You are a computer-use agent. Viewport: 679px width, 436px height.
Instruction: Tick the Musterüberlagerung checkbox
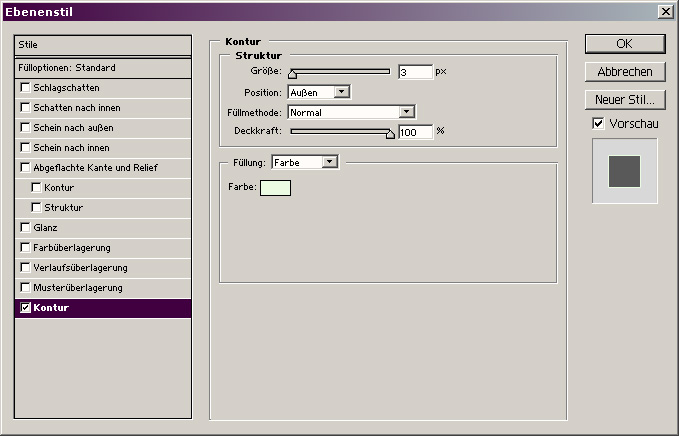26,287
